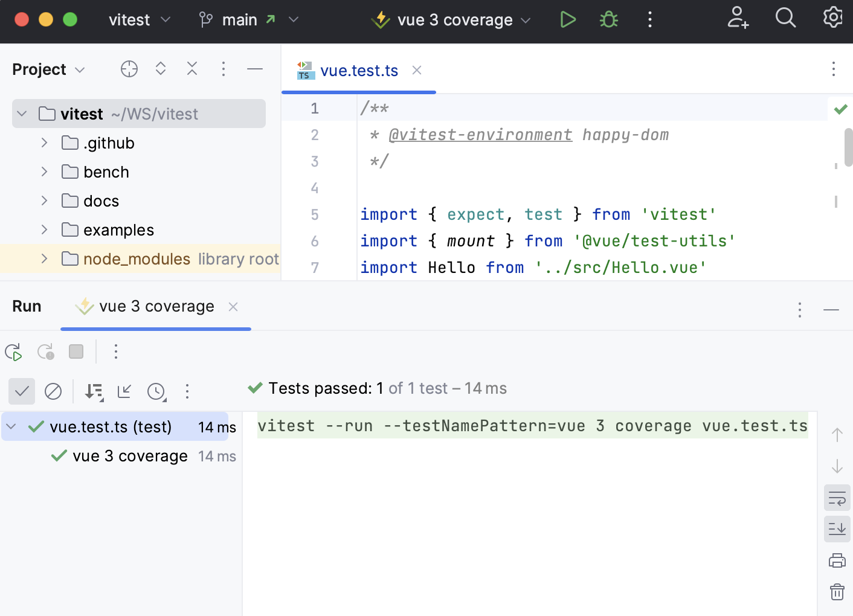Screen dimensions: 853x616
Task: Toggle show passed tests filter
Action: pos(22,391)
